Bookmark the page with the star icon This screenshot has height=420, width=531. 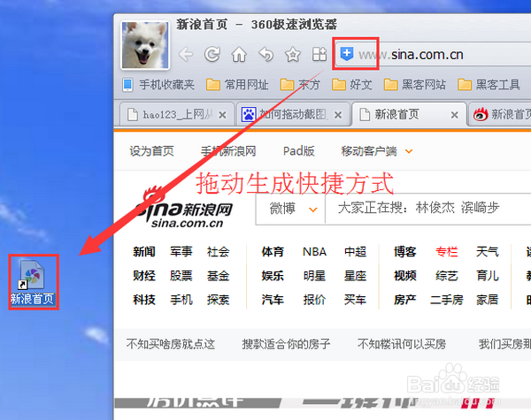[293, 54]
